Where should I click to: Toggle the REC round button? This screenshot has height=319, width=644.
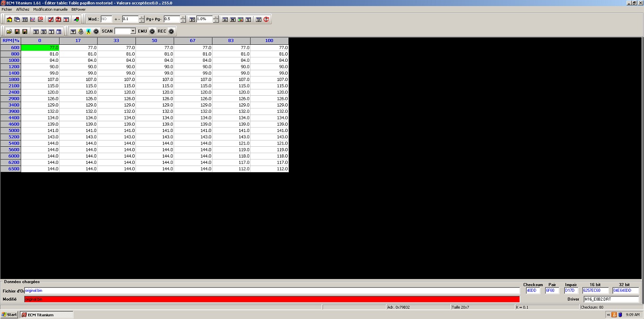pyautogui.click(x=171, y=31)
